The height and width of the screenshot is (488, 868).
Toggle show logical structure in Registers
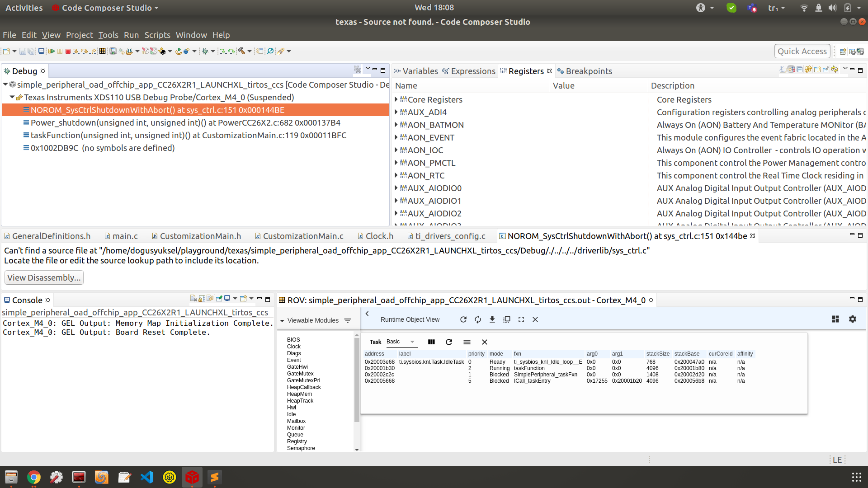pos(791,69)
